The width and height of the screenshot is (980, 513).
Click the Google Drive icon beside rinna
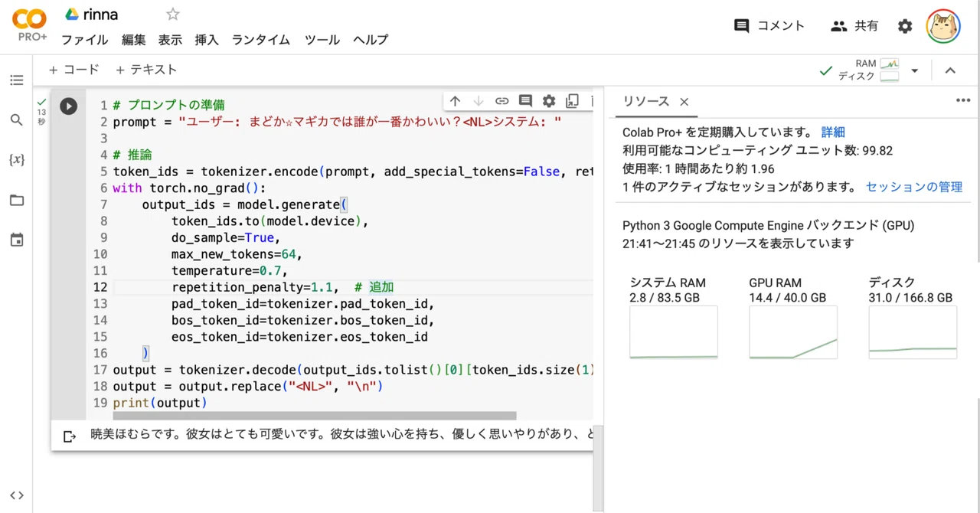pyautogui.click(x=72, y=15)
